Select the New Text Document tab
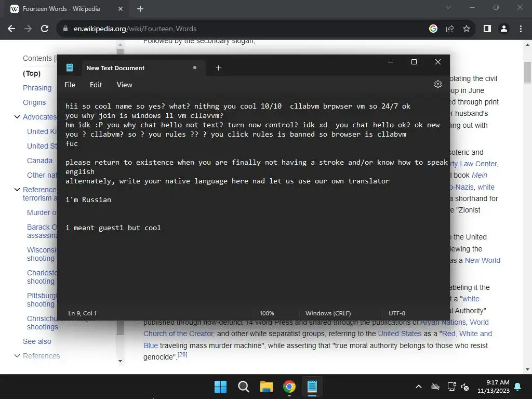The image size is (532, 399). 143,68
